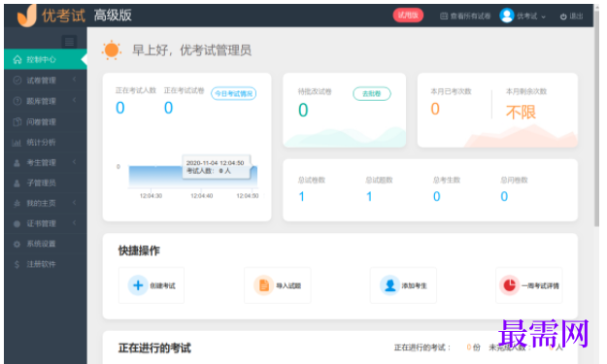Open the 系统设置 menu item
Image resolution: width=607 pixels, height=364 pixels.
46,244
